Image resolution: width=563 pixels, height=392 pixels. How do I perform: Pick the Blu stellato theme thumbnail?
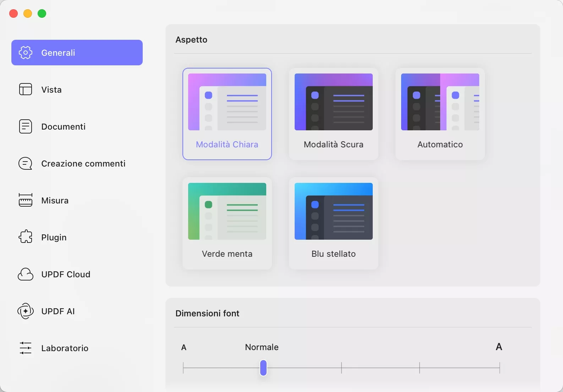click(334, 211)
